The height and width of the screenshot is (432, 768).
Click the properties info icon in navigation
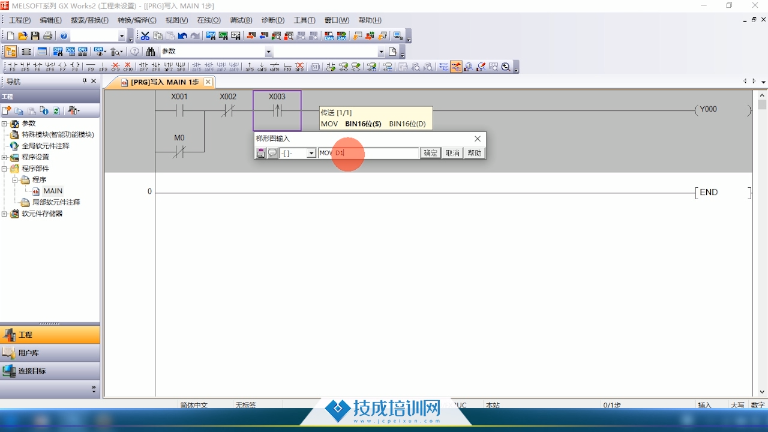[x=44, y=111]
